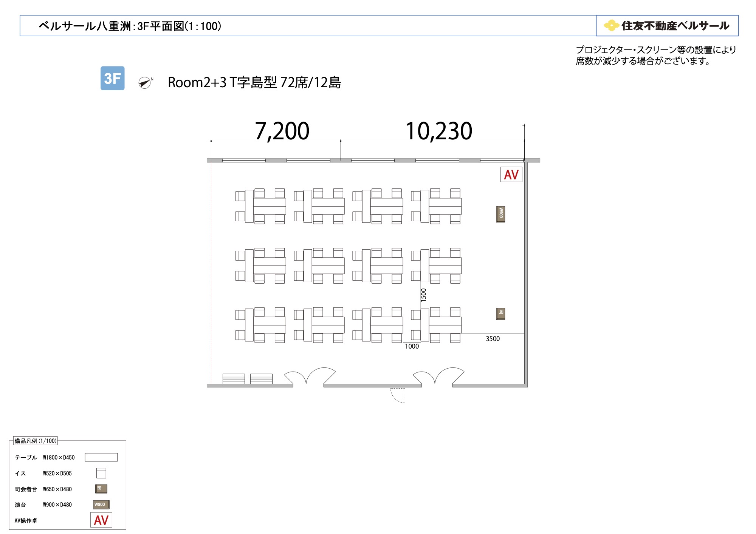Click the legend title 備品凡例(1/100)
The width and height of the screenshot is (756, 534).
[36, 441]
